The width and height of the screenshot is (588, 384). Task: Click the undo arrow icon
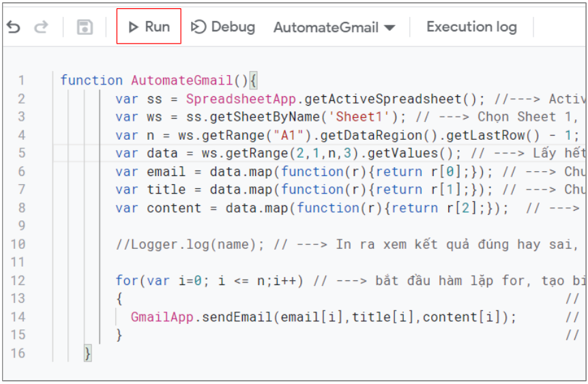coord(14,27)
